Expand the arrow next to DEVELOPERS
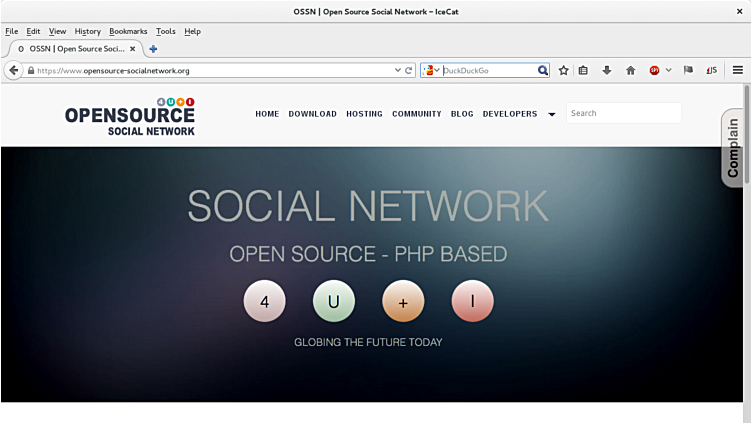This screenshot has width=752, height=423. (552, 114)
